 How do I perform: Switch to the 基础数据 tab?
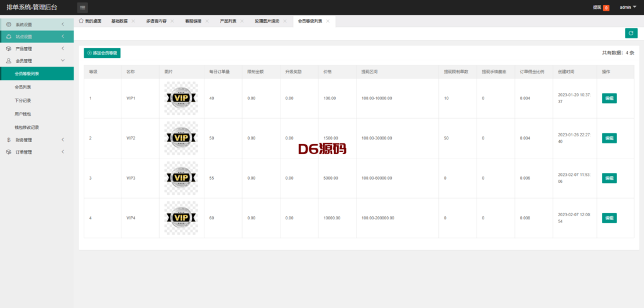(119, 21)
